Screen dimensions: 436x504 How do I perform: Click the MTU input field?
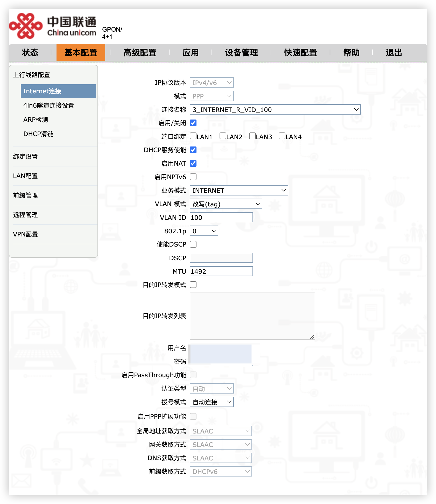click(221, 271)
